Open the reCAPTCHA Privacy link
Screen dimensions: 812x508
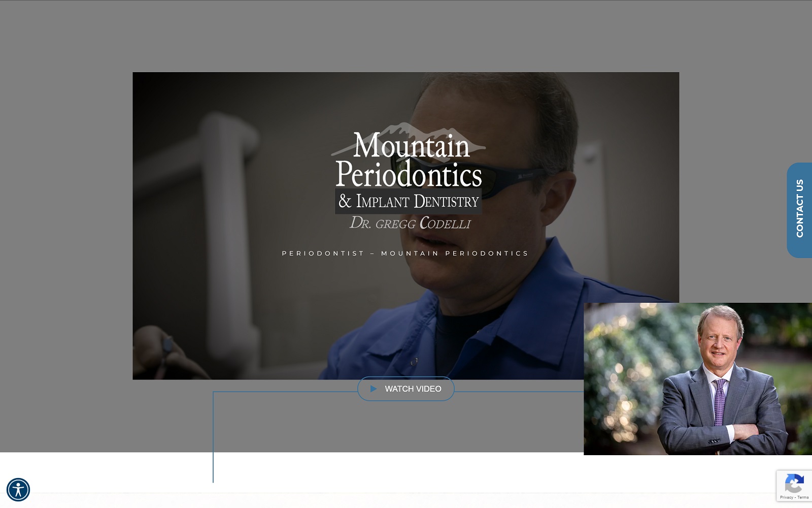click(x=786, y=497)
